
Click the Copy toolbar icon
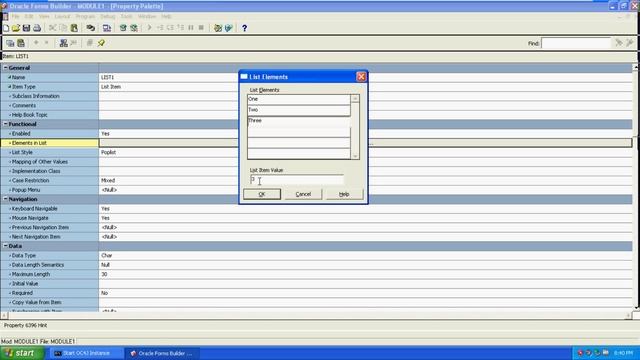(63, 28)
